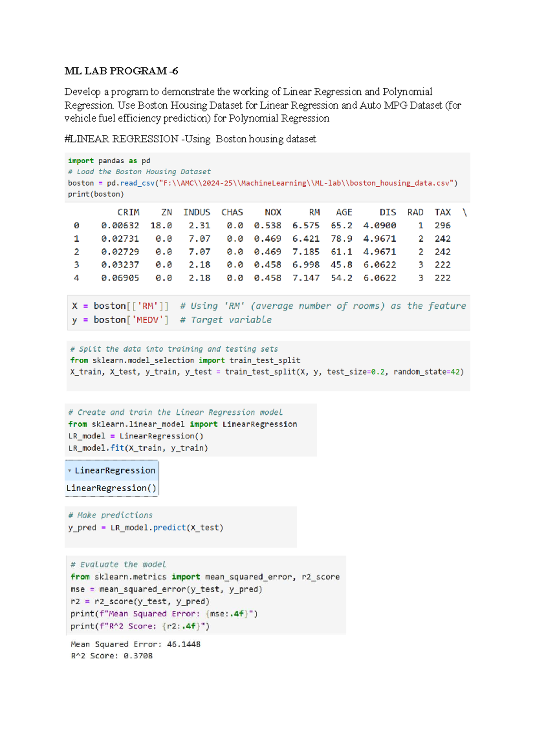535x756 pixels.
Task: Click the RM value 7.185
Action: (306, 252)
